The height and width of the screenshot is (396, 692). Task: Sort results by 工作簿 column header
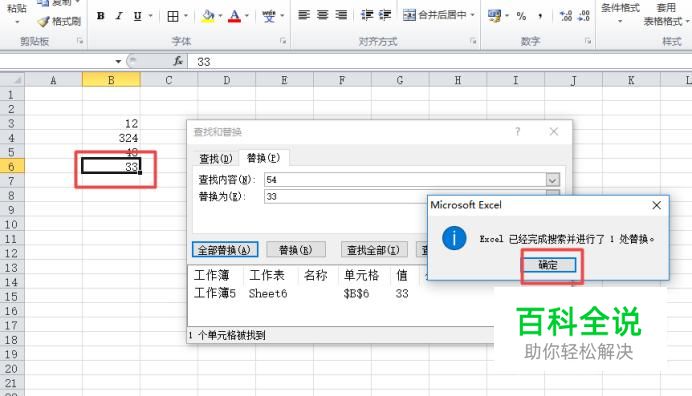(x=212, y=275)
